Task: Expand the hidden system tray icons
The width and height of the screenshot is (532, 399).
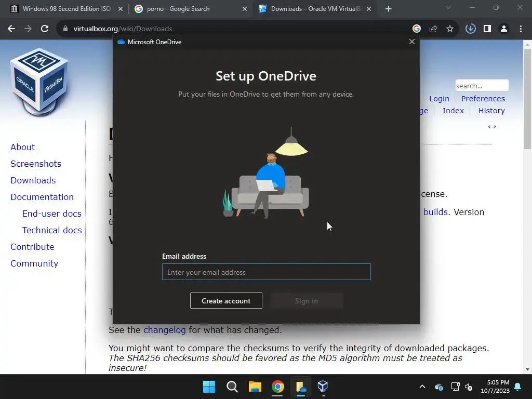Action: click(x=422, y=387)
